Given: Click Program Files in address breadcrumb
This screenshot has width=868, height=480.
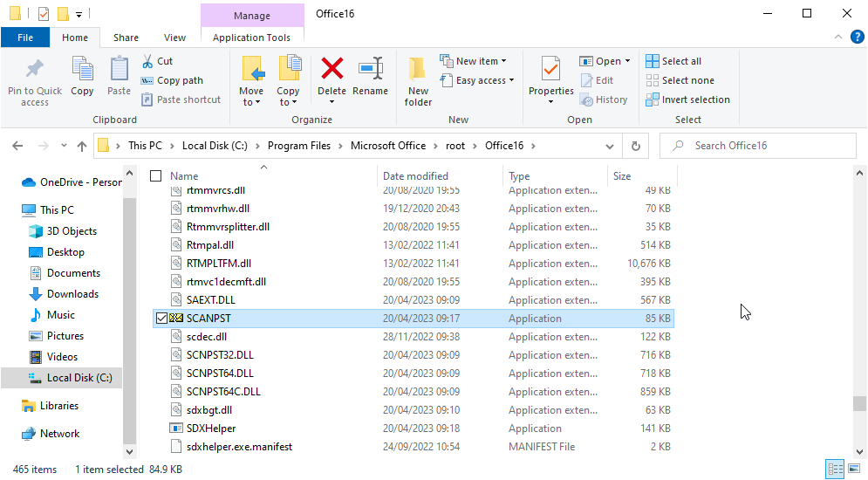Looking at the screenshot, I should [299, 146].
